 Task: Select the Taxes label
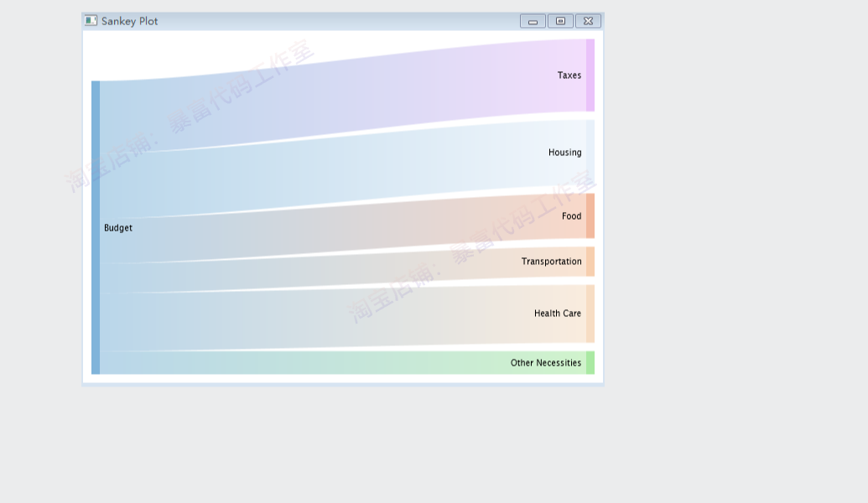tap(569, 75)
